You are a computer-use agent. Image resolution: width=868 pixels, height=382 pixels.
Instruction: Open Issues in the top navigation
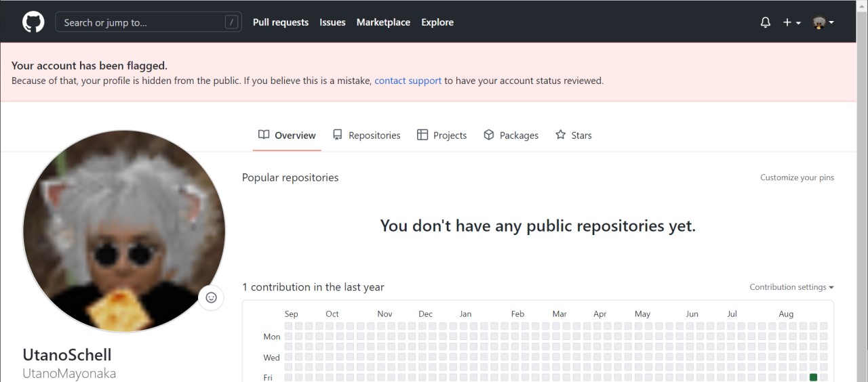332,22
